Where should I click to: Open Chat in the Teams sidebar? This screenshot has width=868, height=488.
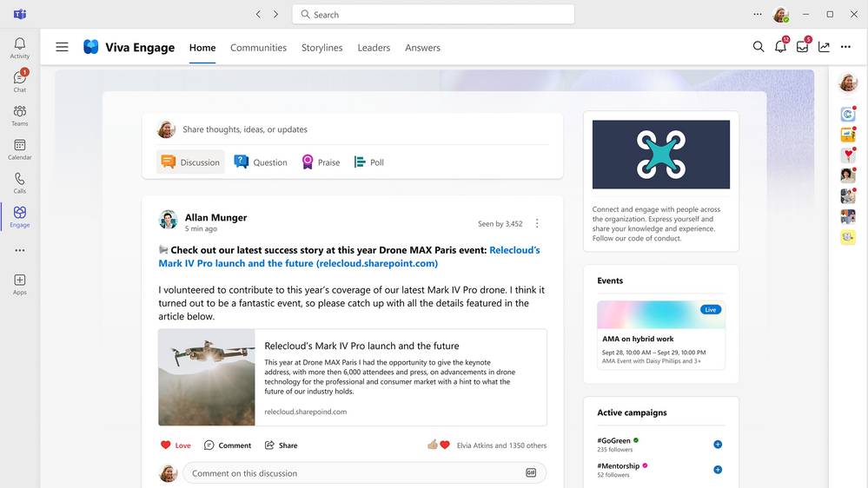19,82
